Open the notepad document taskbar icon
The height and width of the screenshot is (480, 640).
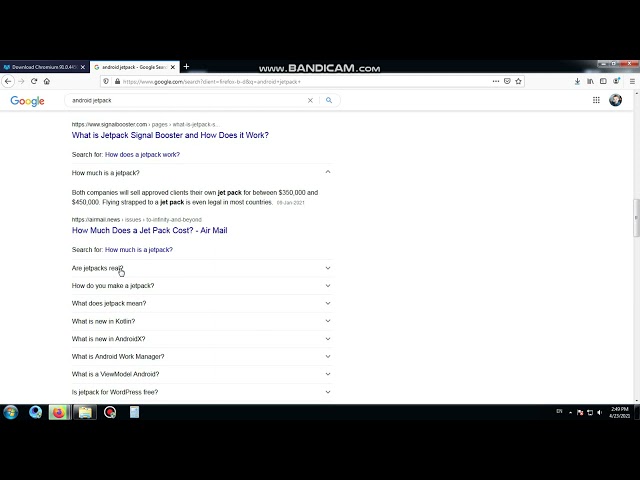tap(134, 412)
